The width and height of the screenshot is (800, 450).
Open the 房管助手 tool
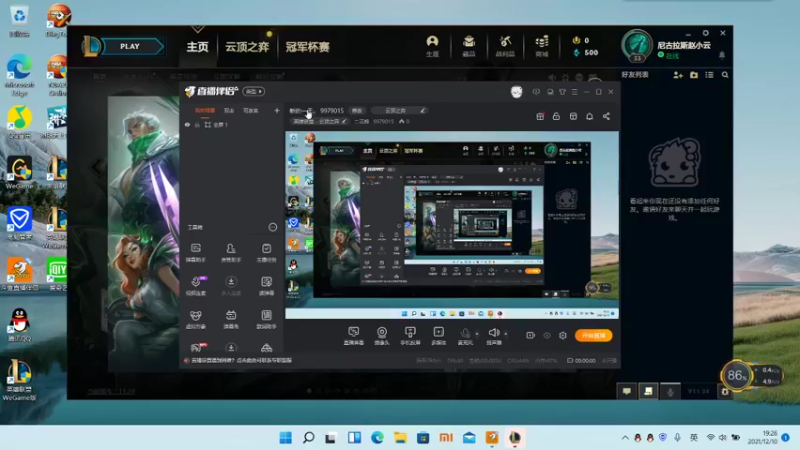231,253
